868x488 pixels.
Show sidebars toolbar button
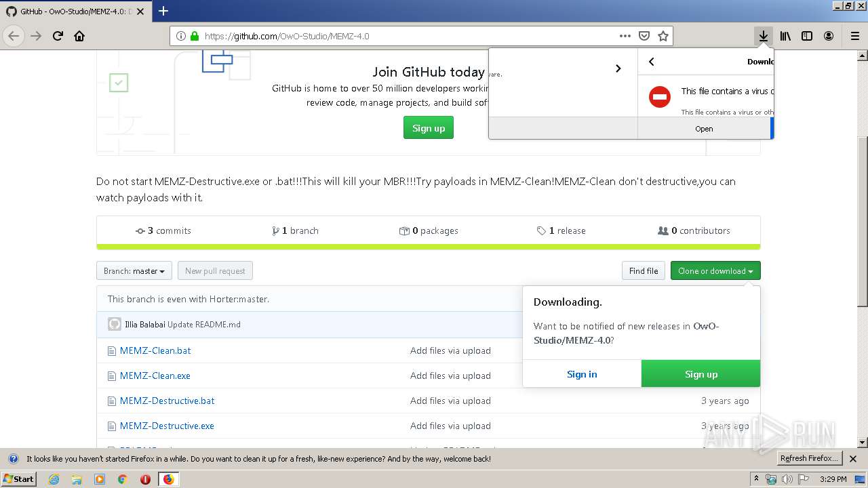point(807,36)
